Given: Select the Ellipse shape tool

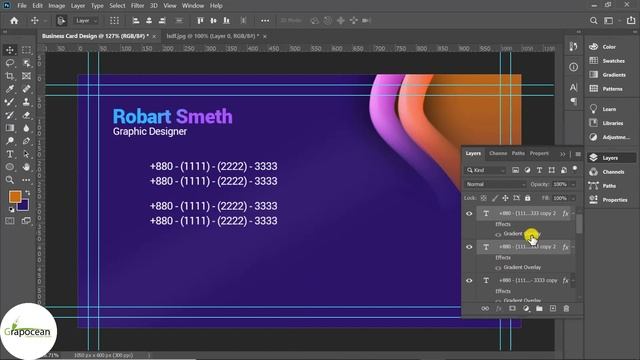Looking at the screenshot, I should point(10,167).
